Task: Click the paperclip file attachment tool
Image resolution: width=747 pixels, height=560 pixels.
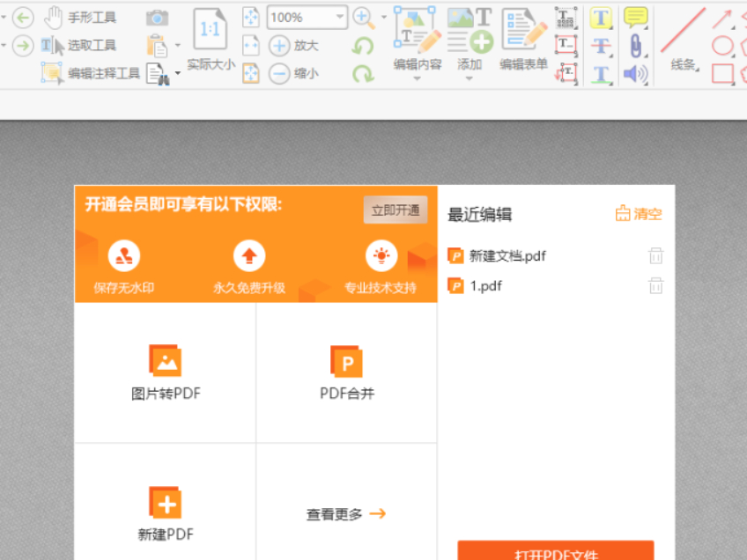Action: pyautogui.click(x=636, y=46)
